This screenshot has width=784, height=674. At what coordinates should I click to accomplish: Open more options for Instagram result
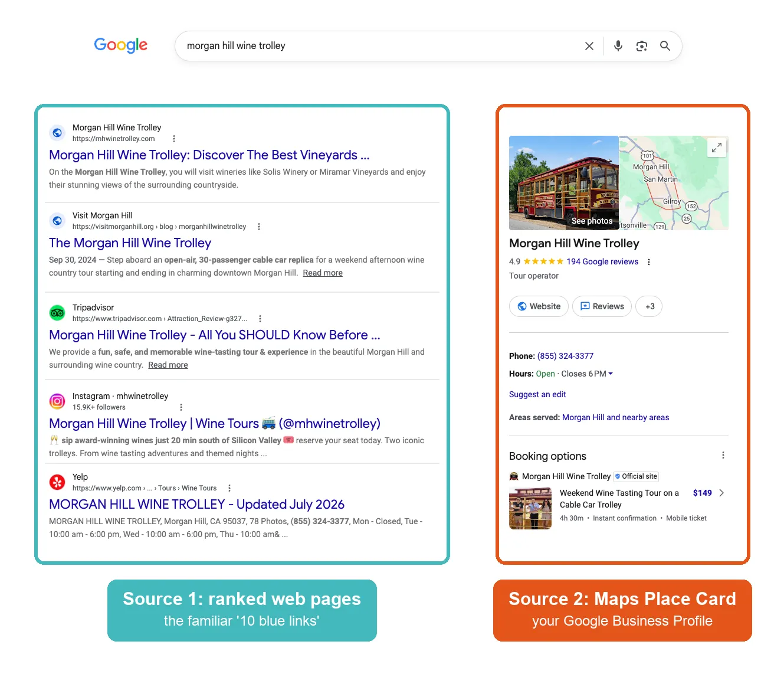point(181,407)
